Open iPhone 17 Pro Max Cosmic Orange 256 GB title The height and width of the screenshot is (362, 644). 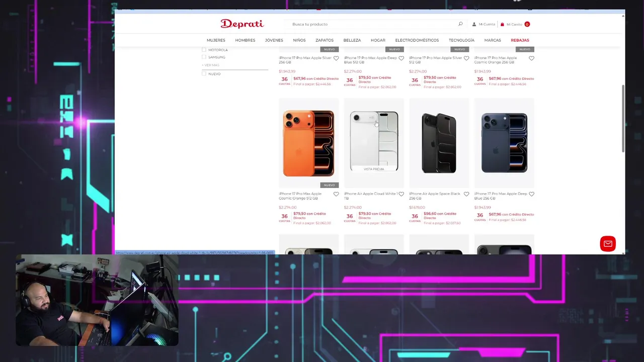click(496, 60)
